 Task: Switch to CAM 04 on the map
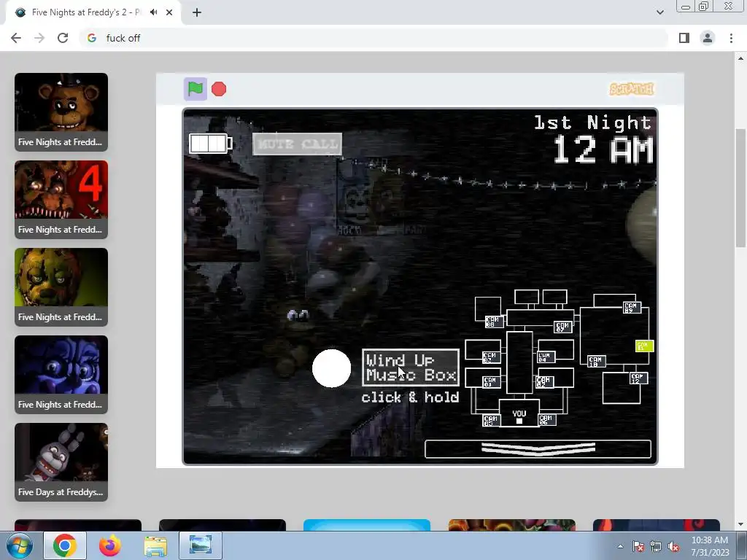[546, 357]
